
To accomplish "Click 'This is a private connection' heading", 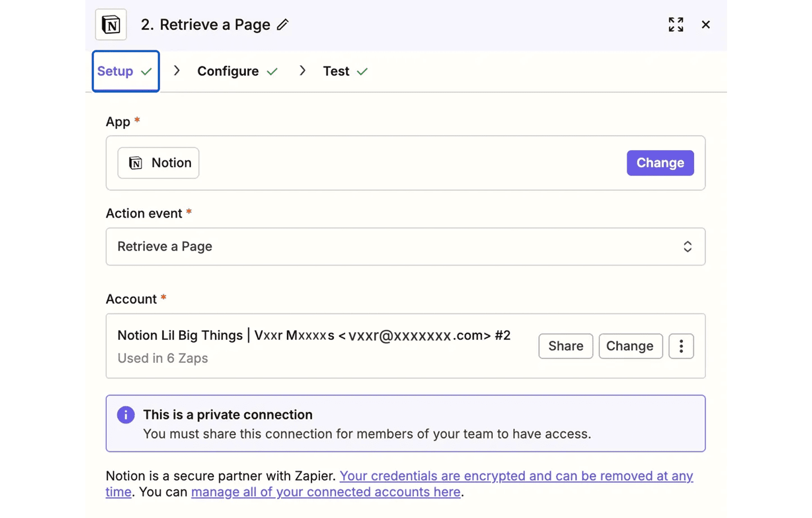I will (228, 414).
